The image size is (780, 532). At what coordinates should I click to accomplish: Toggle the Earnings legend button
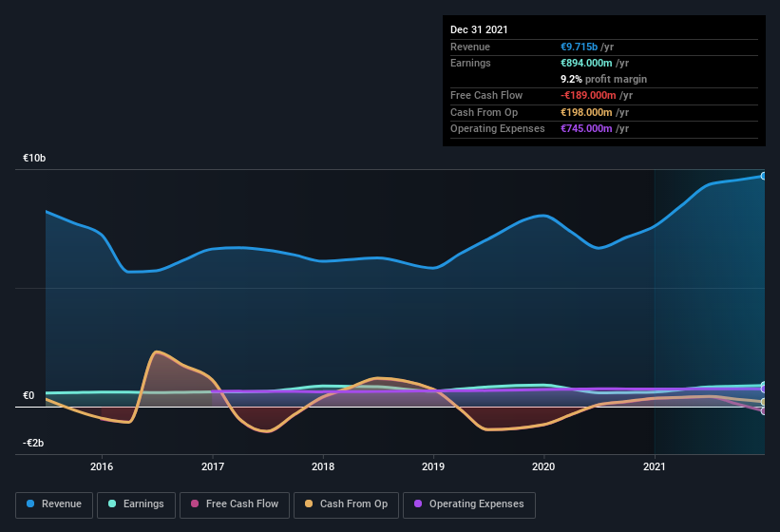pos(136,504)
